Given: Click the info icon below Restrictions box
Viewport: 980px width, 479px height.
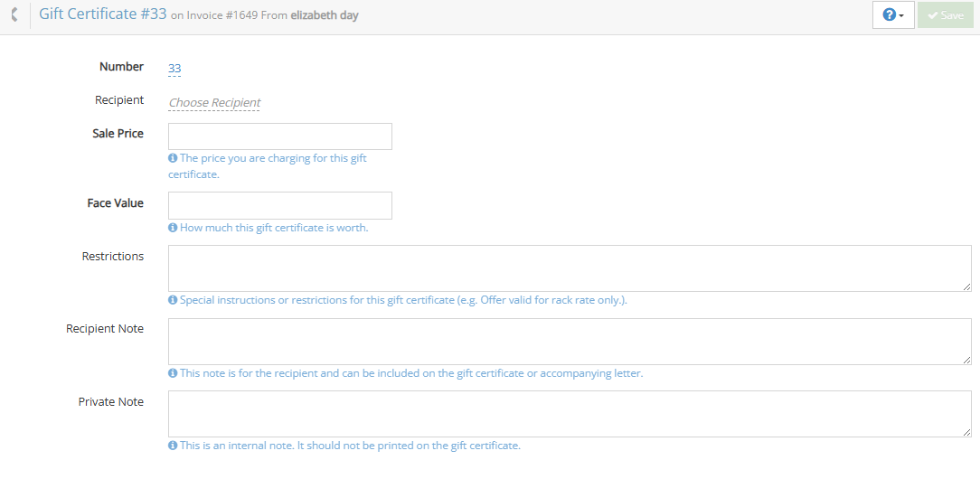Looking at the screenshot, I should [173, 300].
